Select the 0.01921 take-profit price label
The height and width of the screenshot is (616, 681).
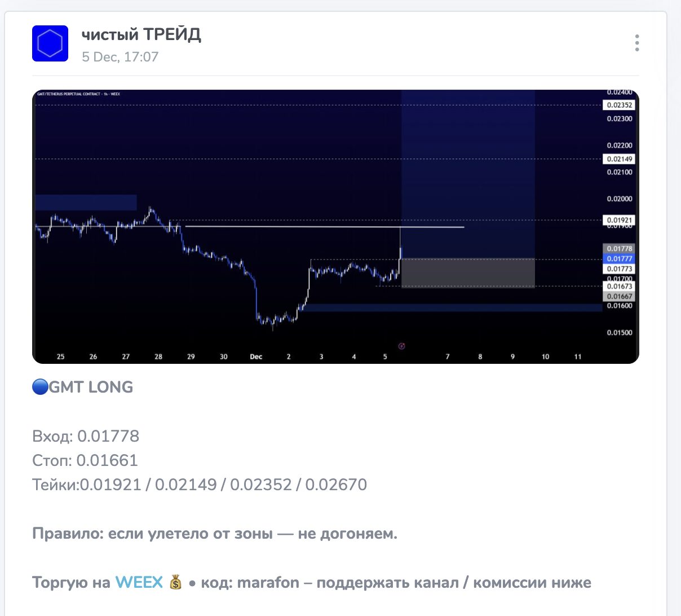(x=618, y=220)
